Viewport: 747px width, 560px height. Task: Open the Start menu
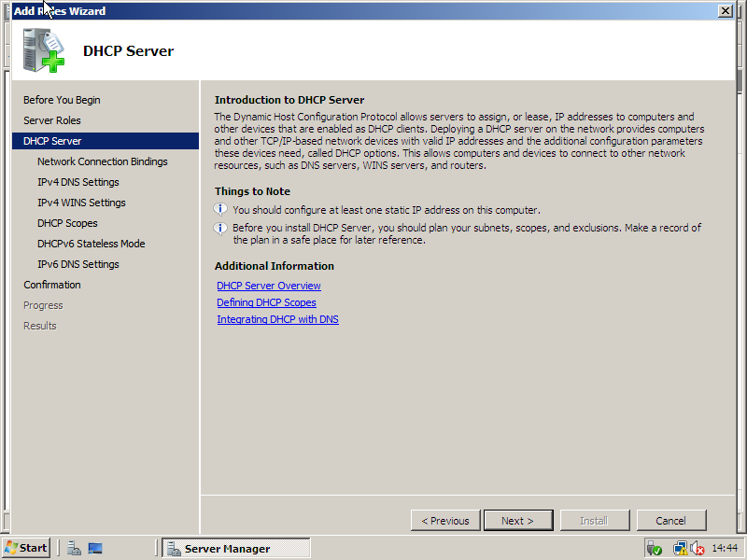26,548
